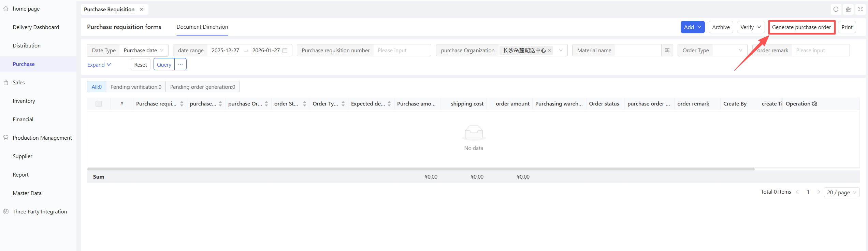Expand the additional filter fields
Viewport: 868px width, 251px height.
click(x=99, y=65)
